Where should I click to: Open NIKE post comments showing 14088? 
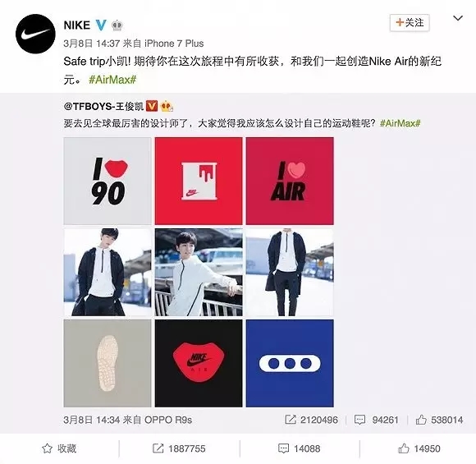pyautogui.click(x=299, y=448)
